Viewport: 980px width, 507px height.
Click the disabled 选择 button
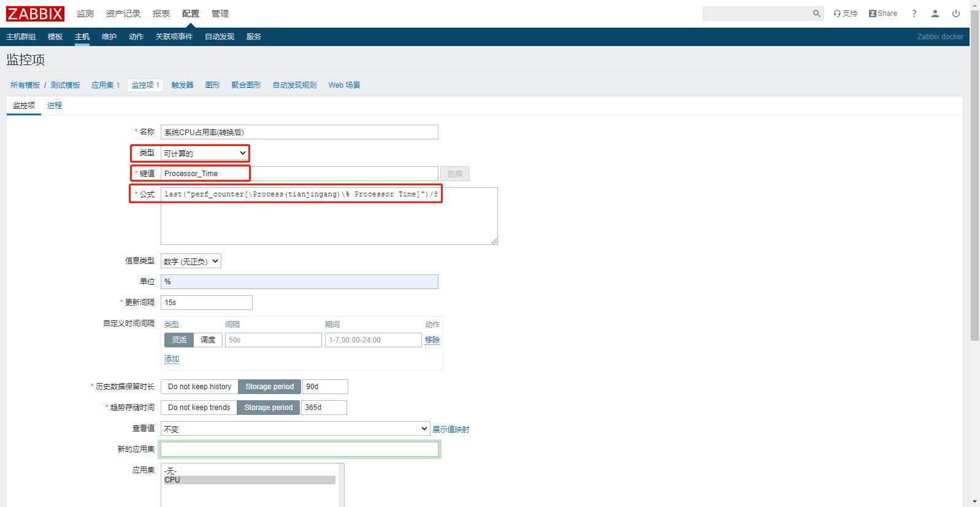tap(455, 174)
